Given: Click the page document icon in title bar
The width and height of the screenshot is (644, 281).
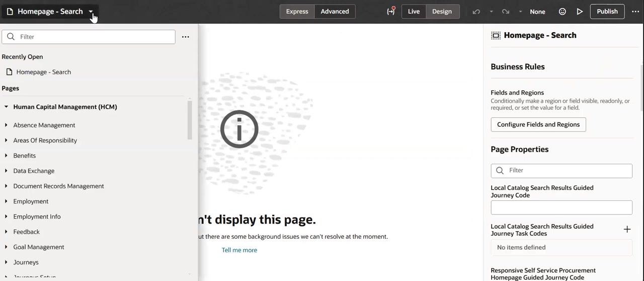Looking at the screenshot, I should click(x=10, y=12).
